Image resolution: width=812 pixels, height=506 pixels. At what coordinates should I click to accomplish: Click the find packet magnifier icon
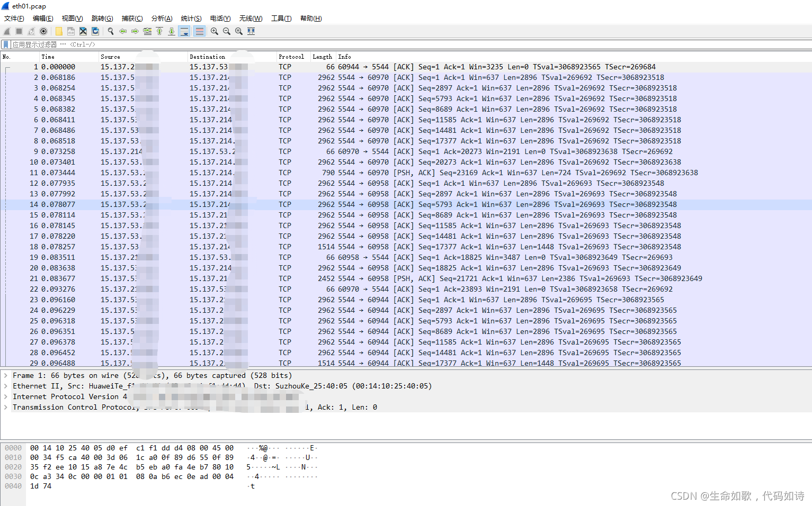pos(111,31)
